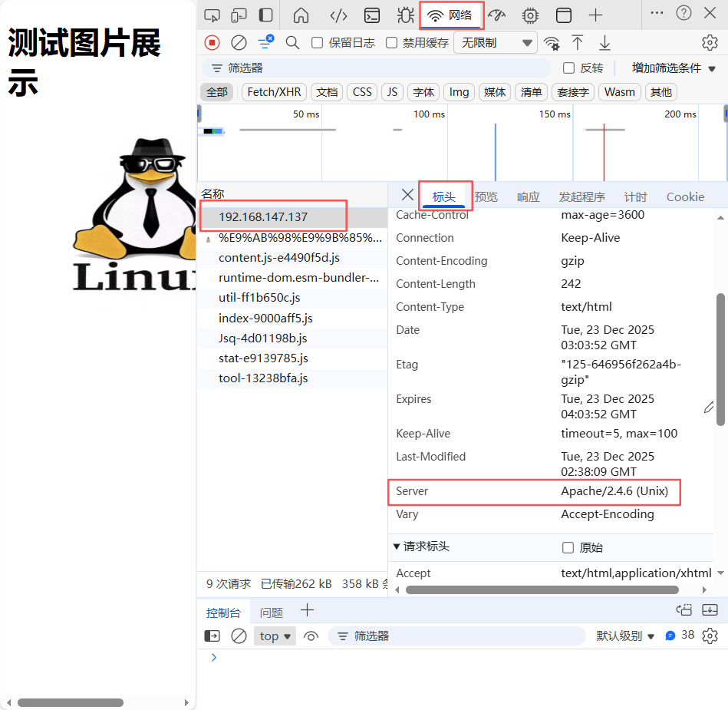Toggle the sidebar dock panel icon
Screen dimensions: 728x710
click(x=265, y=15)
